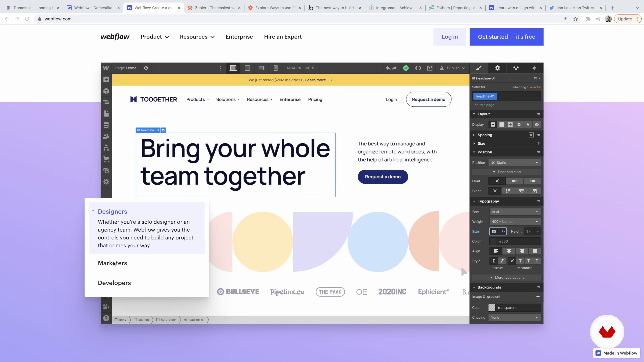Select the Developers item
Image resolution: width=644 pixels, height=362 pixels.
[114, 283]
